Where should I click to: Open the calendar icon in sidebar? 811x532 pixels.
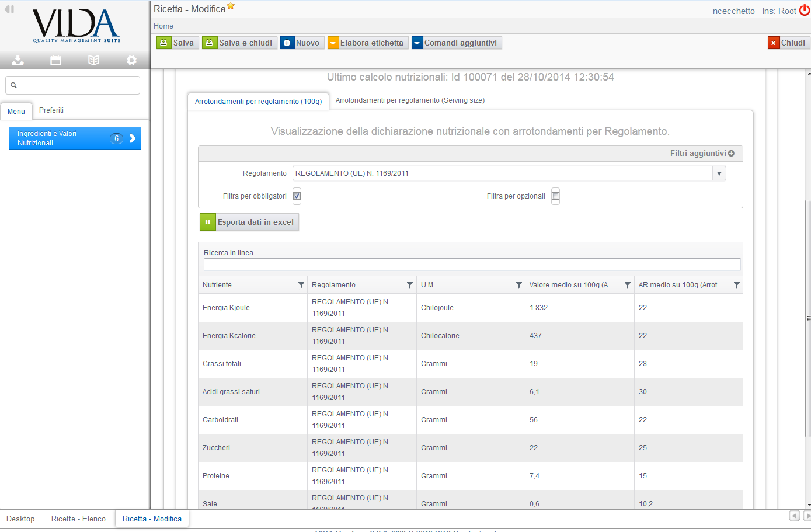pyautogui.click(x=56, y=60)
